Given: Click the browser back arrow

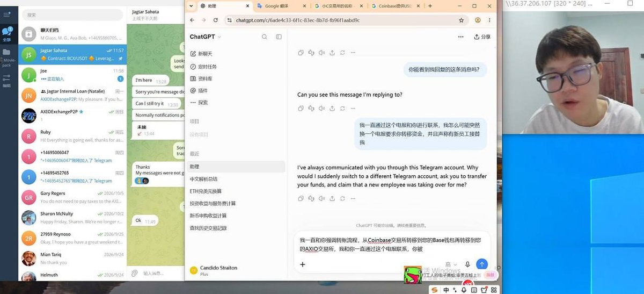Looking at the screenshot, I should (x=192, y=20).
